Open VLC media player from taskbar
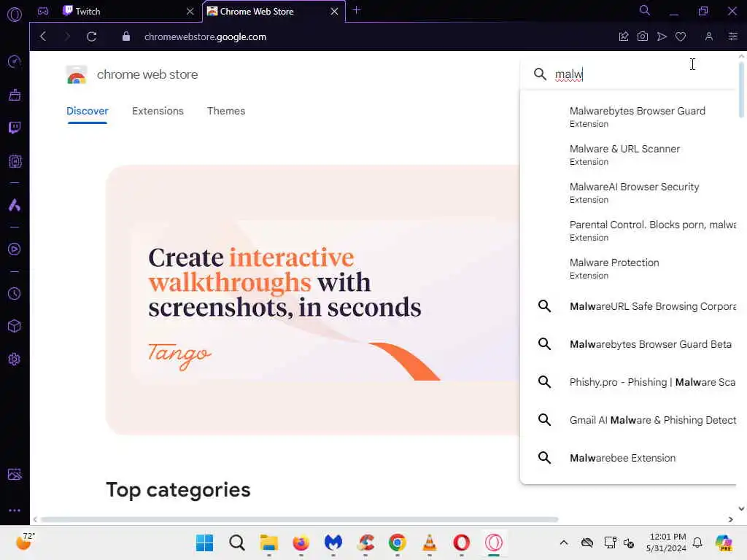Image resolution: width=747 pixels, height=560 pixels. [429, 542]
